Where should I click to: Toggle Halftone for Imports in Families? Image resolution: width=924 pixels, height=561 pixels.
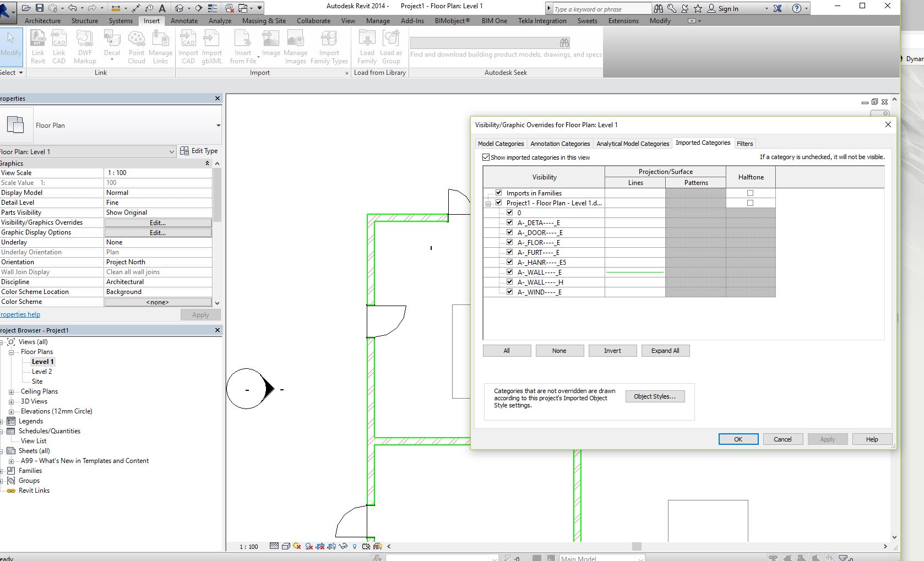(x=750, y=193)
